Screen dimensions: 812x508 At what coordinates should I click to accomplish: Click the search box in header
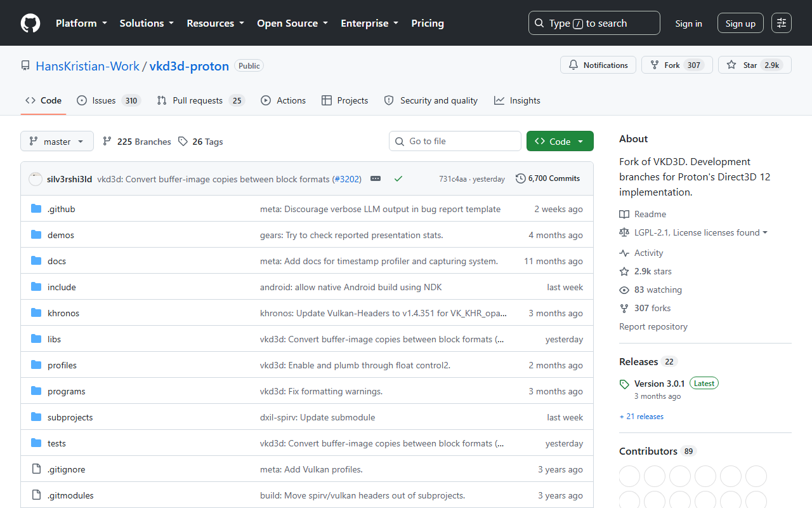point(594,23)
